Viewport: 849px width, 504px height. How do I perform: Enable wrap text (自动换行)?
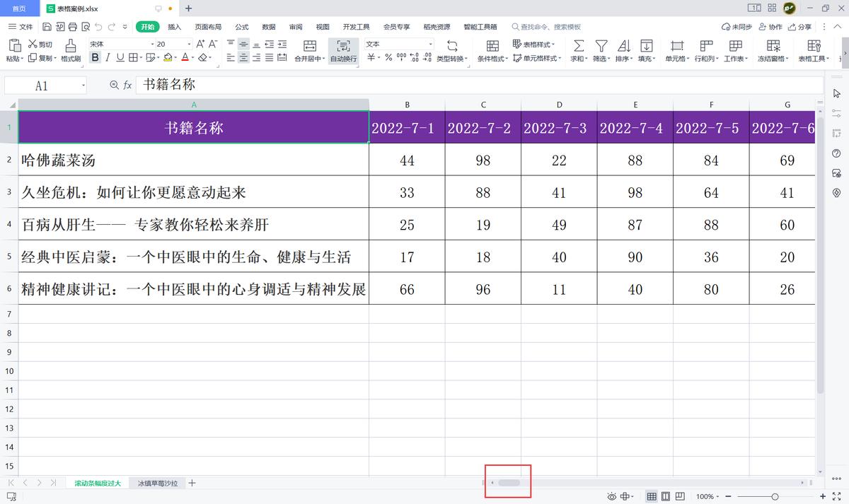(x=344, y=49)
